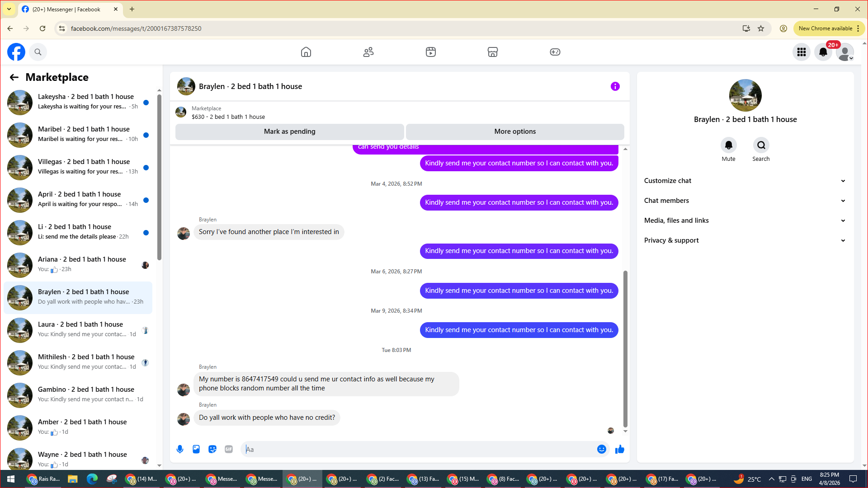Open the Facebook notifications bell
Screen dimensions: 868x488
[x=823, y=52]
